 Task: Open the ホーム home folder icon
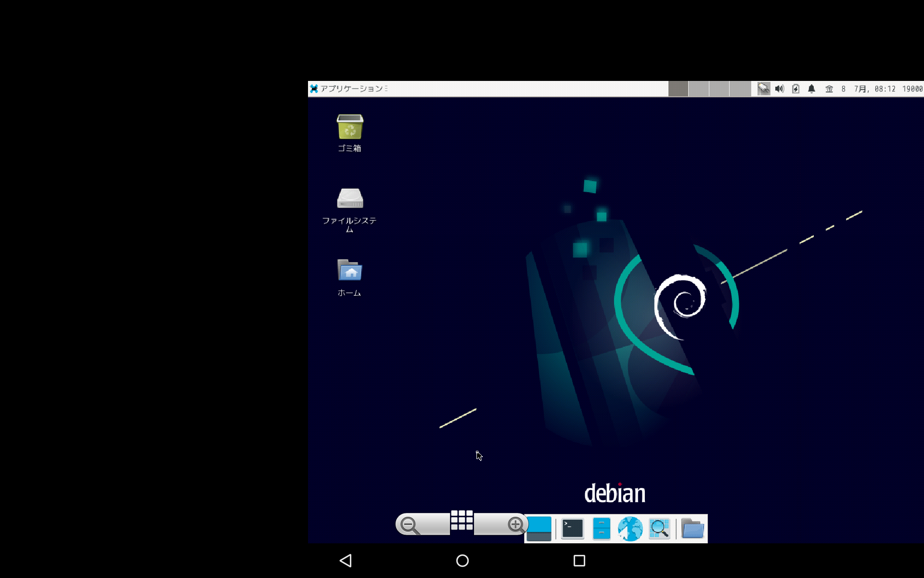[x=350, y=277]
